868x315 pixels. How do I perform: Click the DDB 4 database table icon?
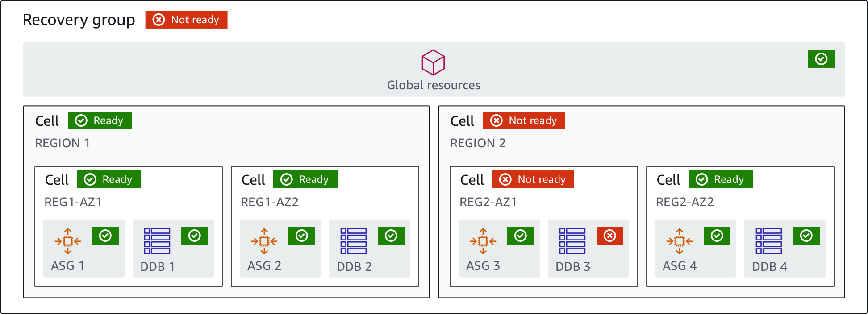(x=769, y=241)
